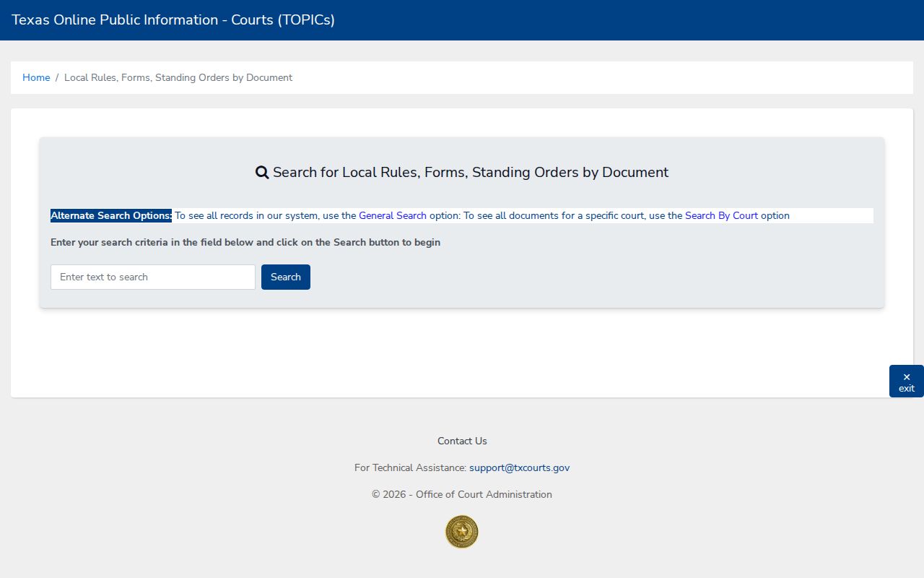
Task: Click the TOPICs site title in header
Action: [173, 20]
